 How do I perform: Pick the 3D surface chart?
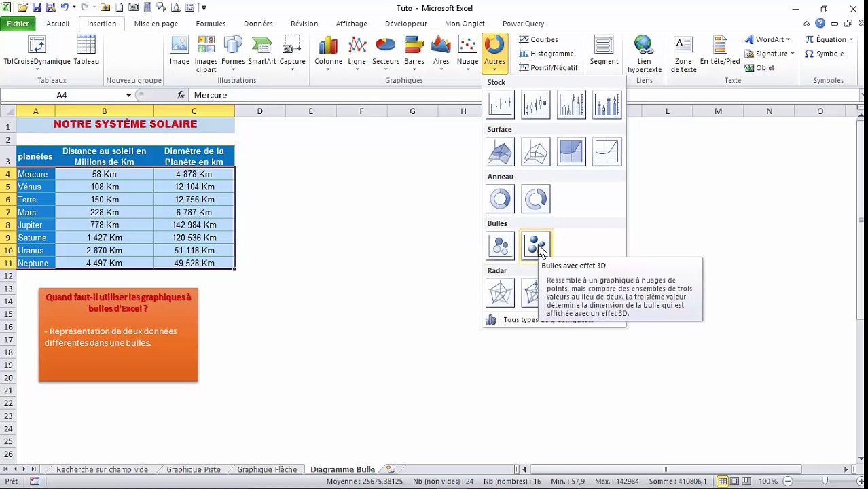[x=500, y=152]
